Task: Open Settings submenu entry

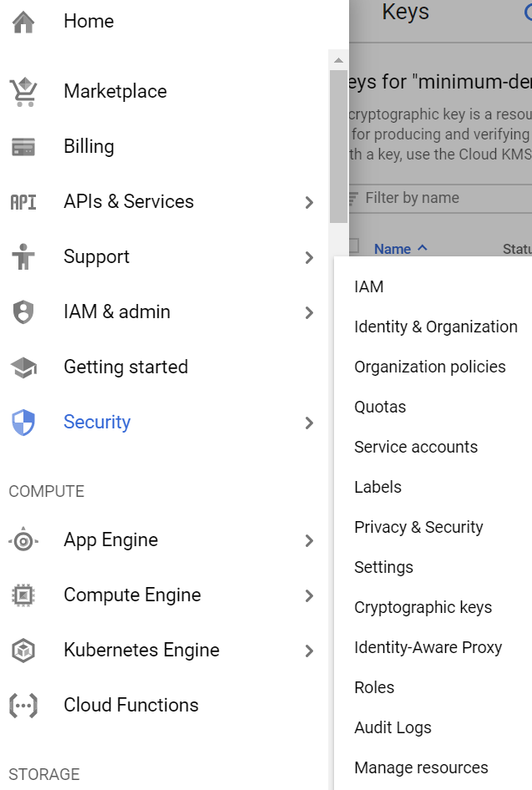Action: click(383, 568)
